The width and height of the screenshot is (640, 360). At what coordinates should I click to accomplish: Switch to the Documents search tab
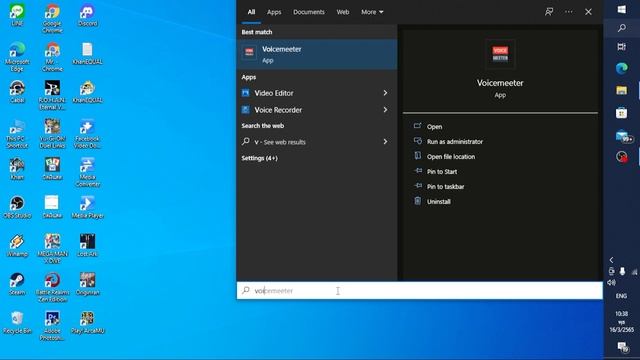[309, 12]
